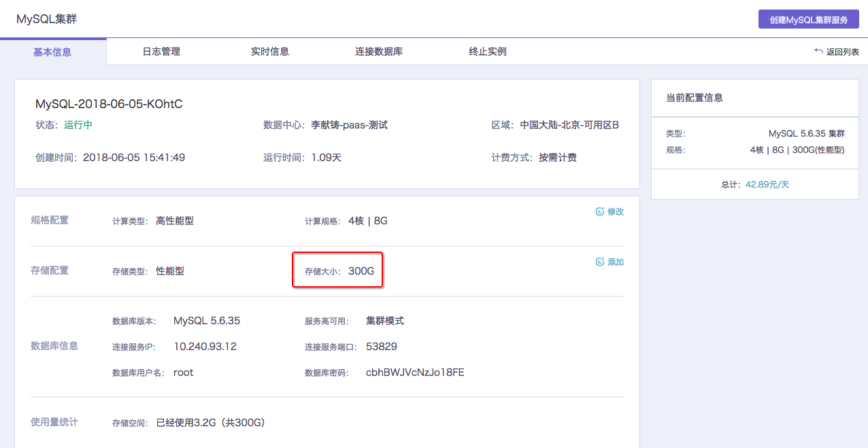Go to the 连接数据库 tab

(379, 52)
